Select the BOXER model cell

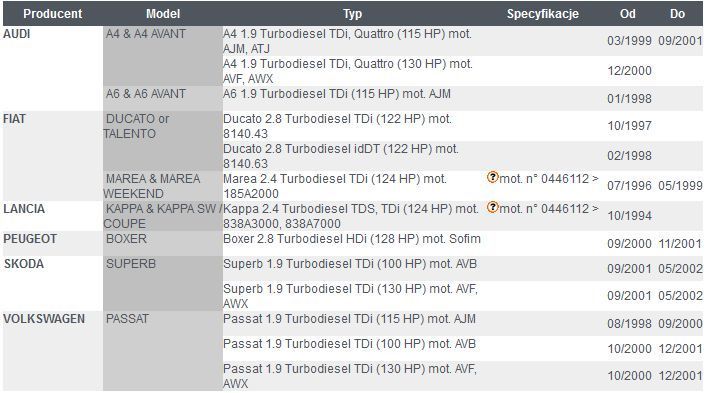pyautogui.click(x=163, y=243)
